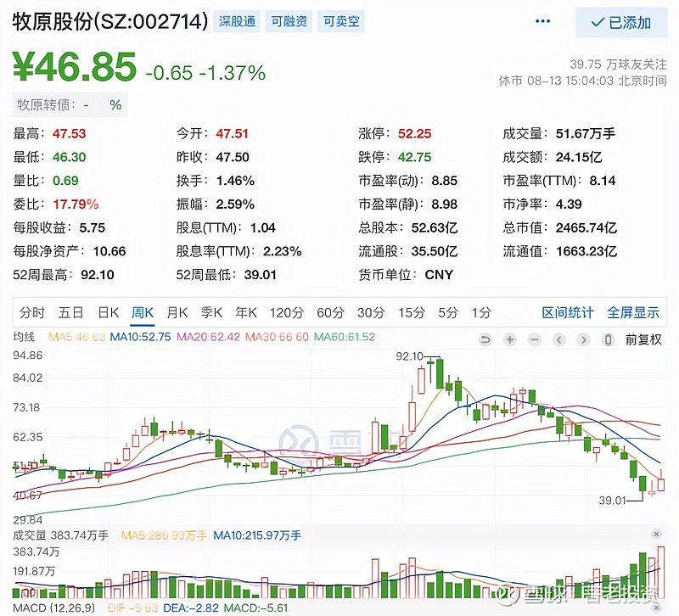Click the 牧原转债 convertible bond box
This screenshot has height=616, width=679.
(x=70, y=104)
